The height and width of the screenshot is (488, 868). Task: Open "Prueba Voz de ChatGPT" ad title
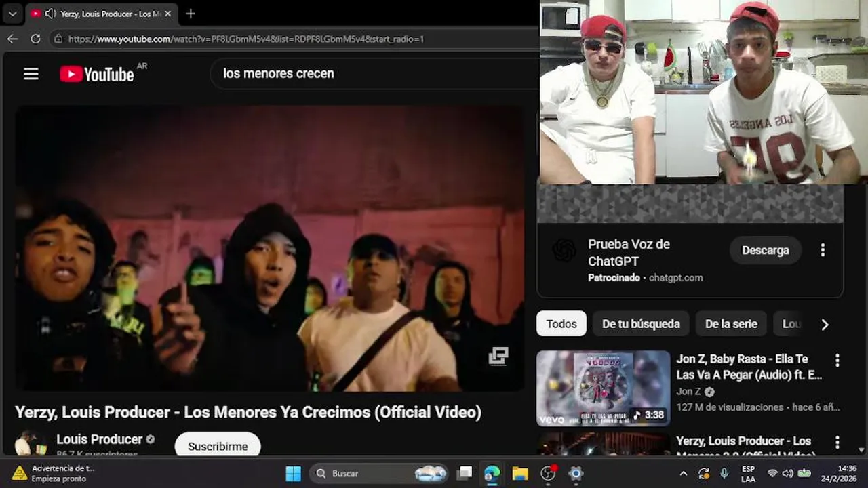tap(629, 252)
